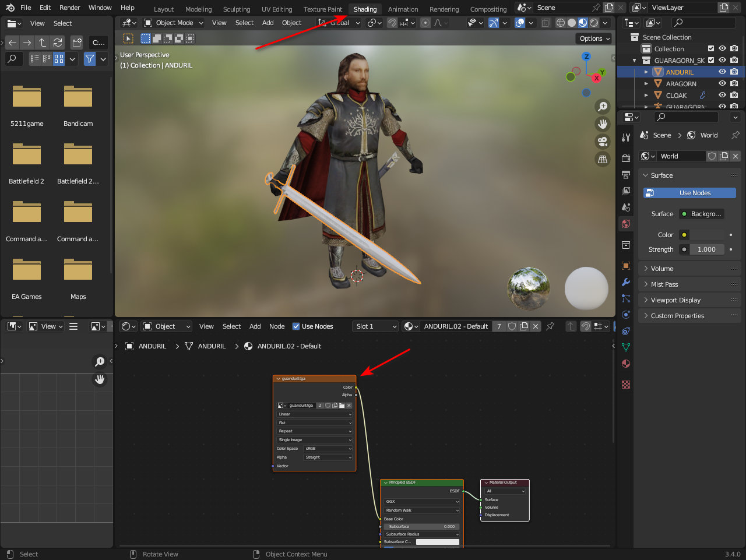Disable ARAGORN in renders with camera icon
746x560 pixels.
(734, 84)
